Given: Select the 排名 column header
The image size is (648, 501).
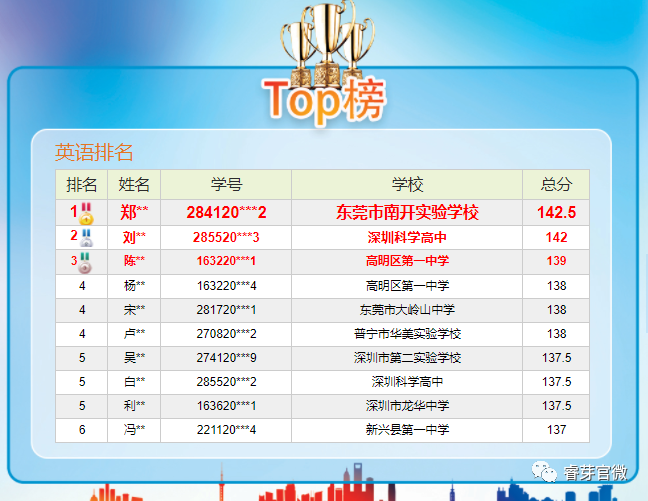Looking at the screenshot, I should [82, 184].
